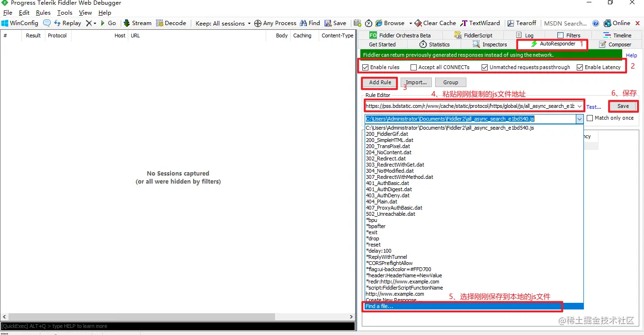Open the File menu
The width and height of the screenshot is (644, 335).
pos(8,13)
